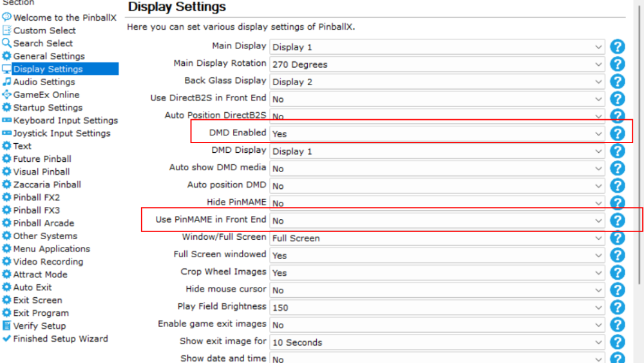Open the Hide mouse cursor dropdown
The width and height of the screenshot is (644, 363).
point(437,290)
